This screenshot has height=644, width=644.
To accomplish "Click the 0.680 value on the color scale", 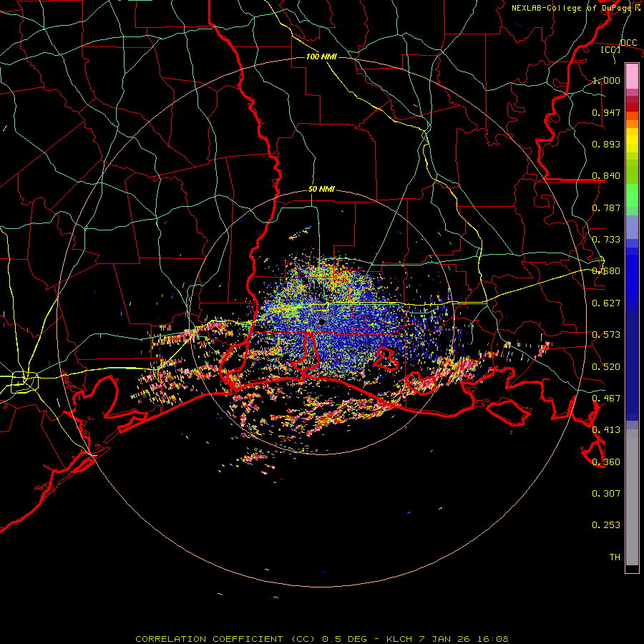I will (x=606, y=271).
